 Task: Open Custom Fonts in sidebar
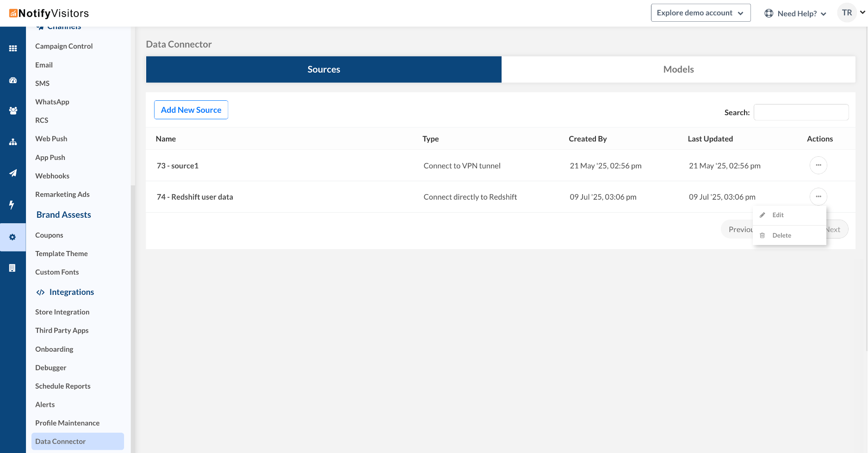tap(57, 272)
